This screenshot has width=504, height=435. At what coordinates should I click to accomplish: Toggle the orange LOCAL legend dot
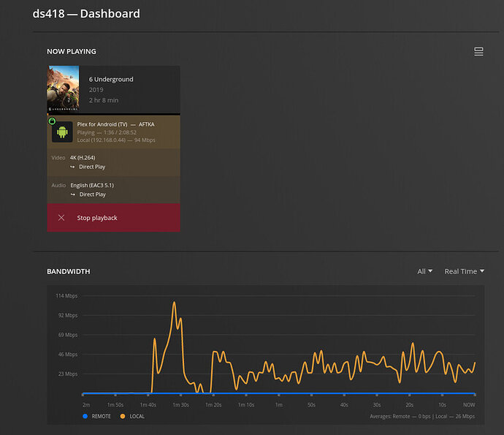click(123, 416)
